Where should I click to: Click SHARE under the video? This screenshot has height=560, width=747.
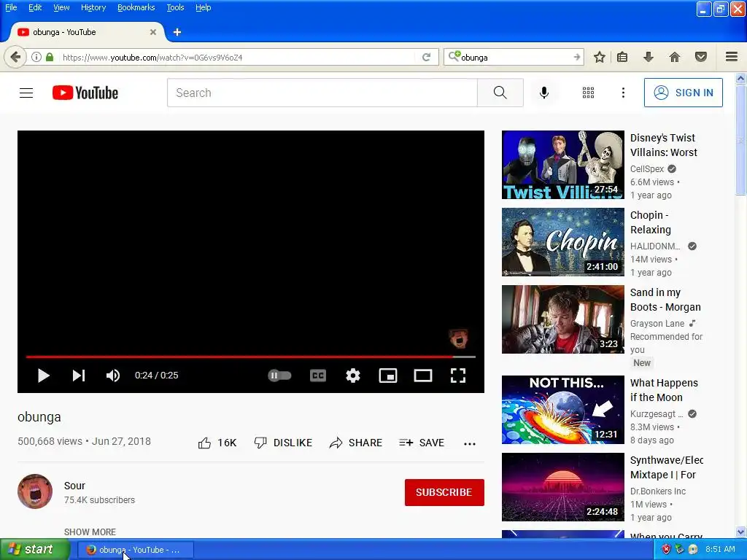point(355,443)
